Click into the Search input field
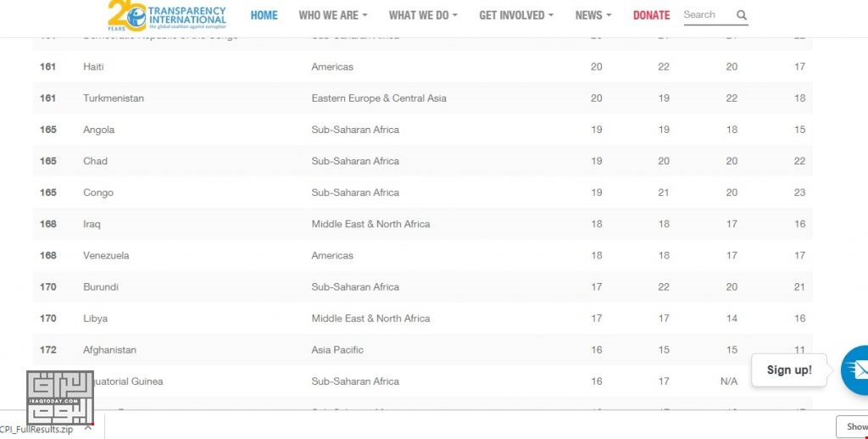 point(708,15)
